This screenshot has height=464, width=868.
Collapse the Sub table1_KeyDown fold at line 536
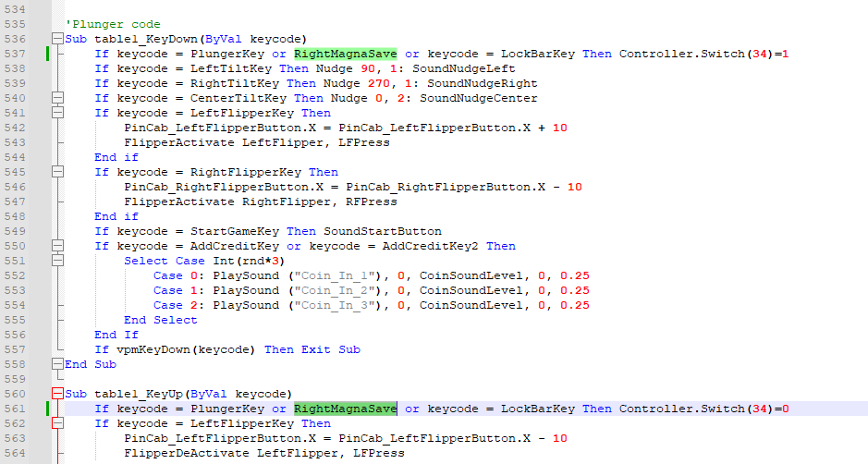[57, 39]
